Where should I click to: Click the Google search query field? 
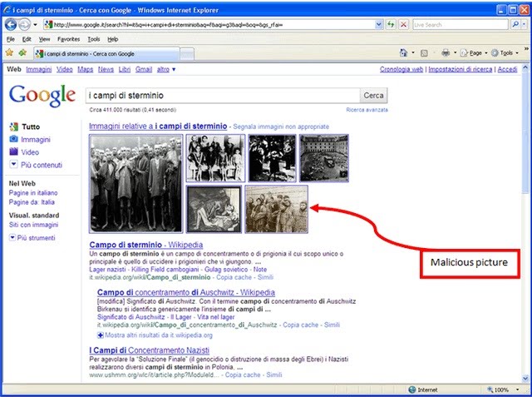click(223, 96)
